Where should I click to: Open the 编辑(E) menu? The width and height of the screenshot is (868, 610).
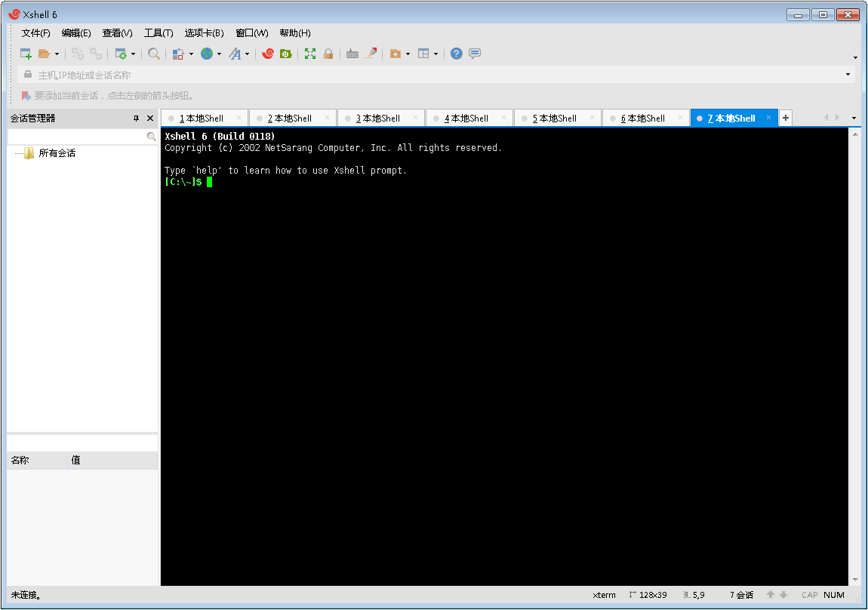pyautogui.click(x=76, y=33)
